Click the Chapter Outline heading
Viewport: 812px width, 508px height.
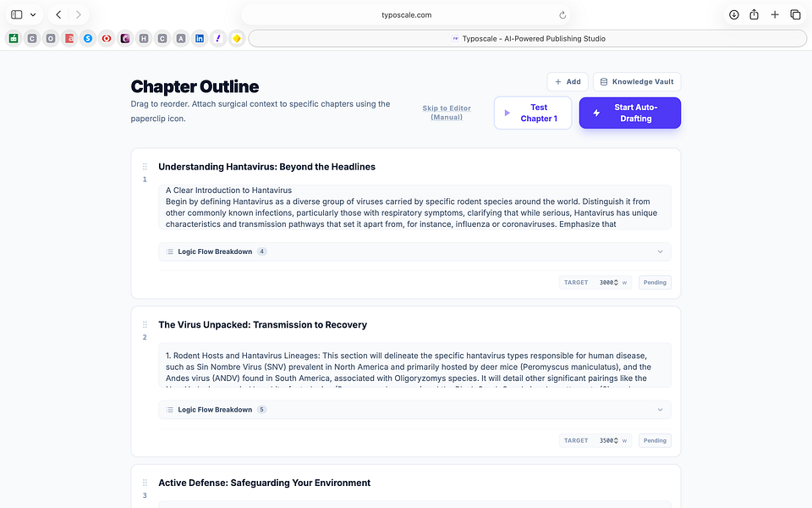195,86
